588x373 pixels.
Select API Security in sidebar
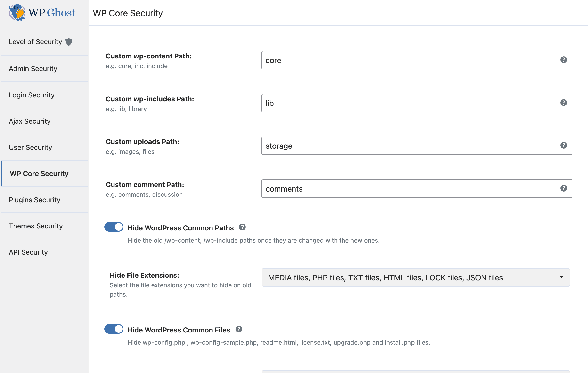pos(28,252)
